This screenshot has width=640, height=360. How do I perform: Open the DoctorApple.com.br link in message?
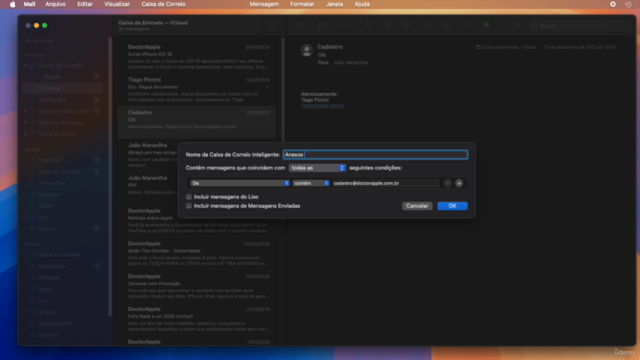[x=322, y=106]
